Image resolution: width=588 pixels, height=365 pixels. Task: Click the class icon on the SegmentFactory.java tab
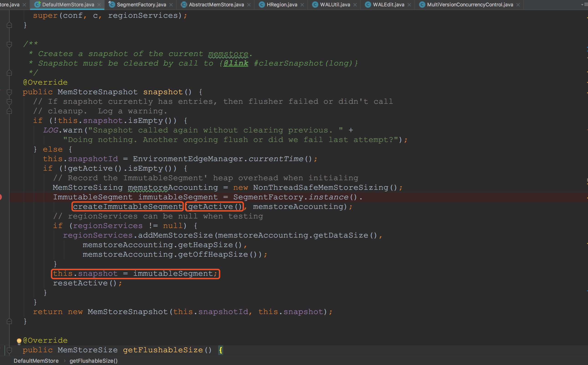pos(112,5)
